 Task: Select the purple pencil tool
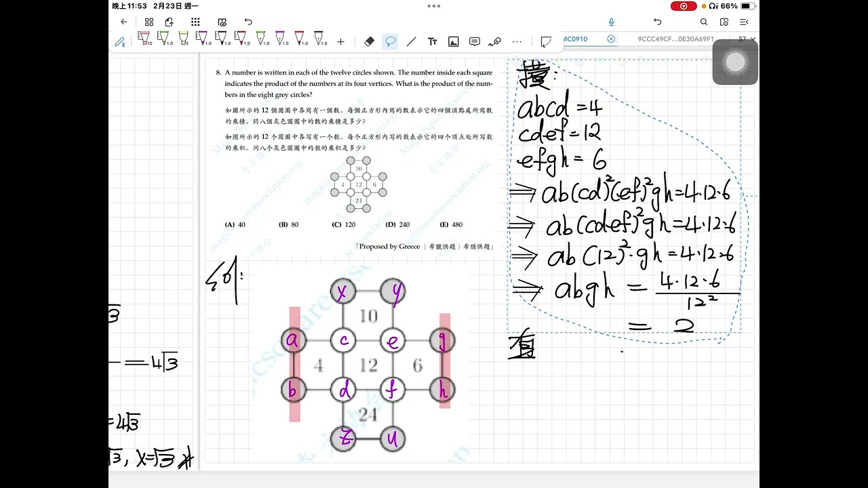click(x=281, y=39)
